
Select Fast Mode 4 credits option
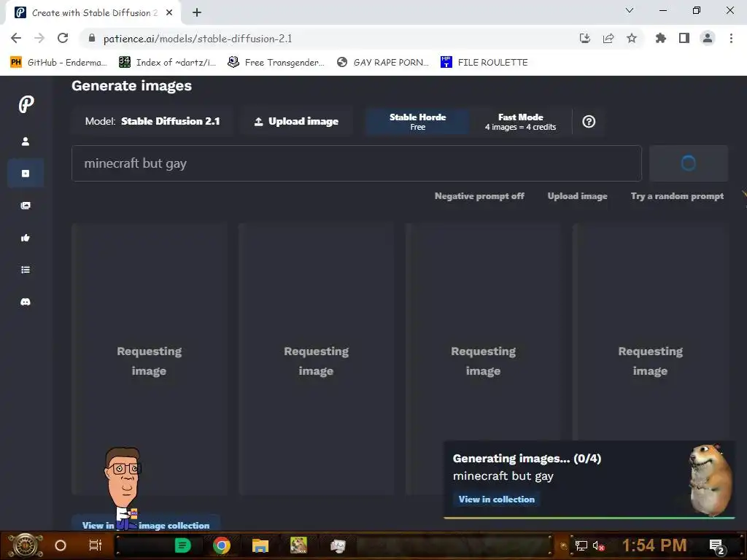coord(520,122)
